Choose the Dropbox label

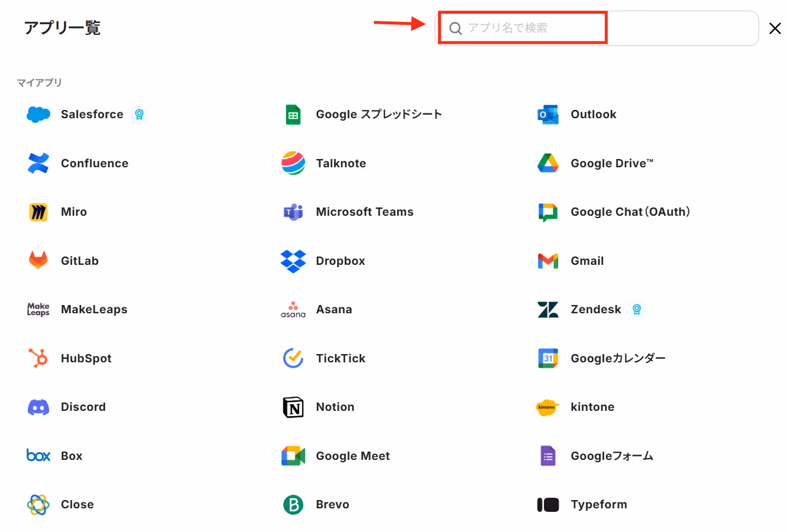pos(341,261)
